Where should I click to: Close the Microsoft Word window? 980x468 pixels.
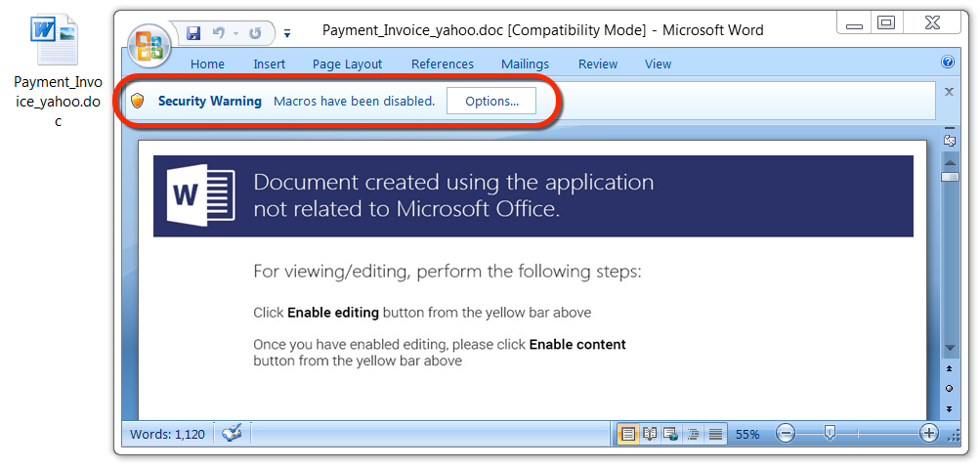point(930,23)
